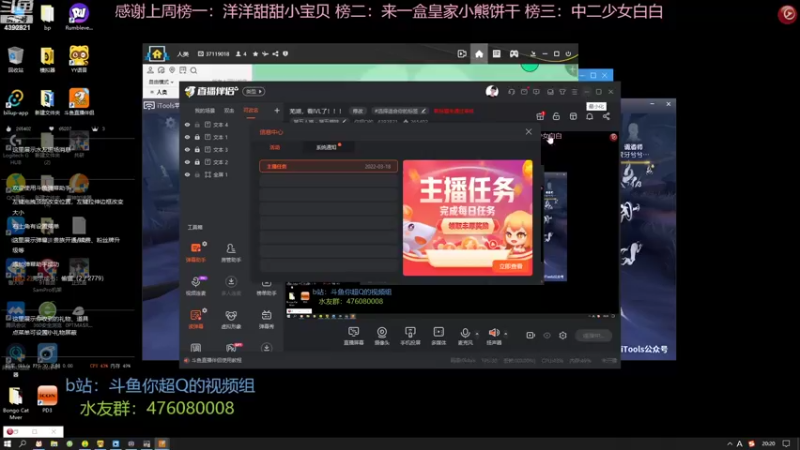Expand 自由模式 dropdown in YY window
Screen dimensions: 800x450
[161, 82]
